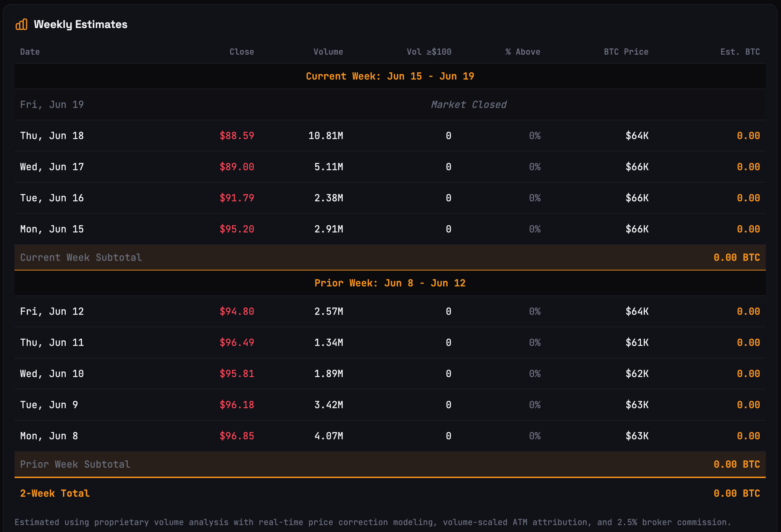Click the $95.20 close price

(237, 229)
